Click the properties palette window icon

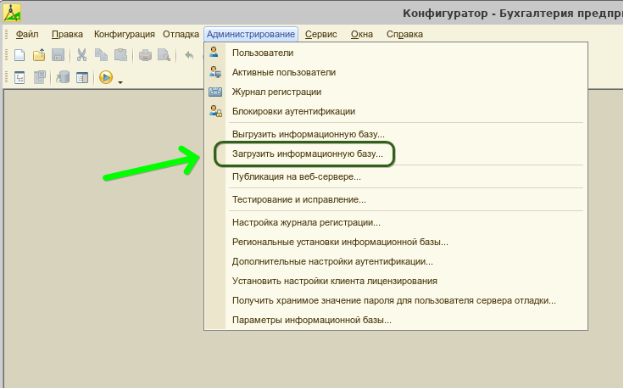[82, 77]
